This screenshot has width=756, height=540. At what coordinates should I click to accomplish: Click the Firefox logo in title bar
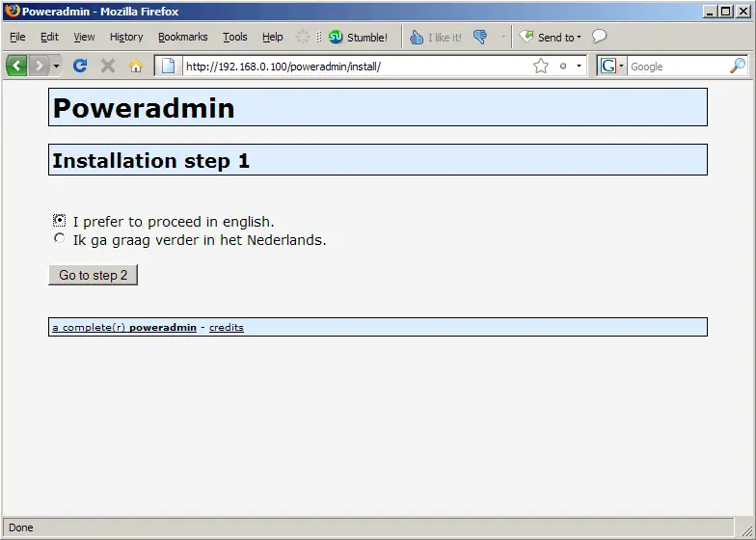(x=12, y=10)
